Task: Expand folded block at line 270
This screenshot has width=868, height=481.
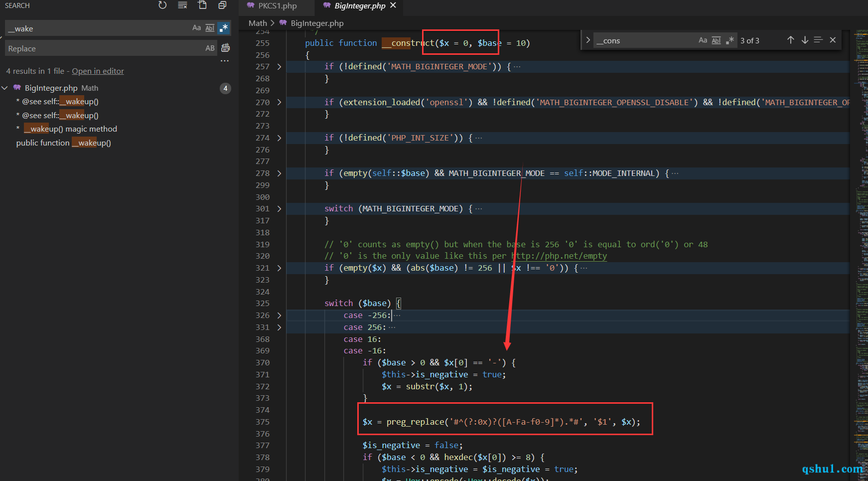Action: 279,102
